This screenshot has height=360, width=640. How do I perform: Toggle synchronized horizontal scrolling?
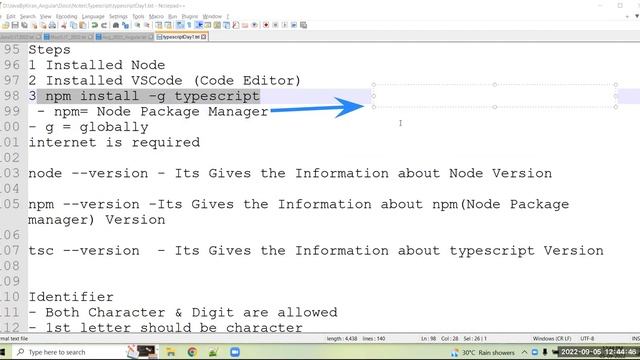168,25
